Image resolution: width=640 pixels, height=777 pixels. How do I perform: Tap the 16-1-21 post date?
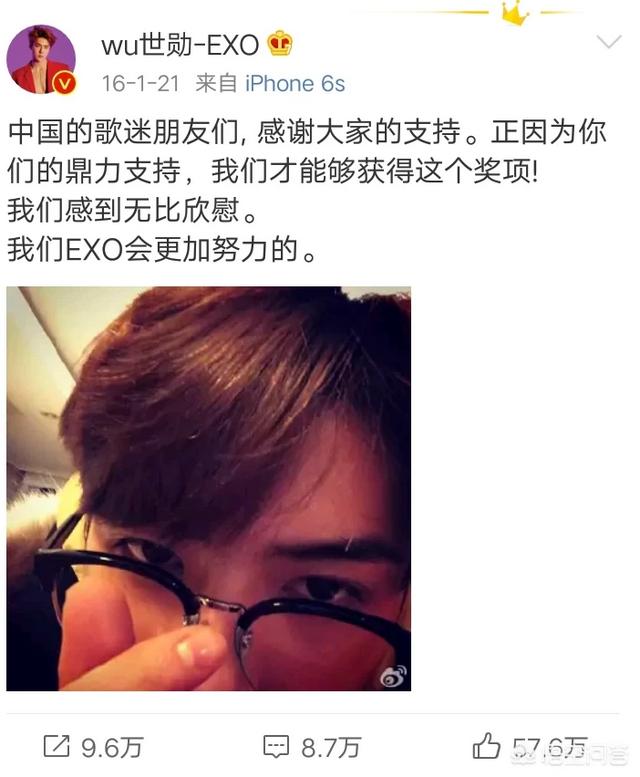coord(140,83)
